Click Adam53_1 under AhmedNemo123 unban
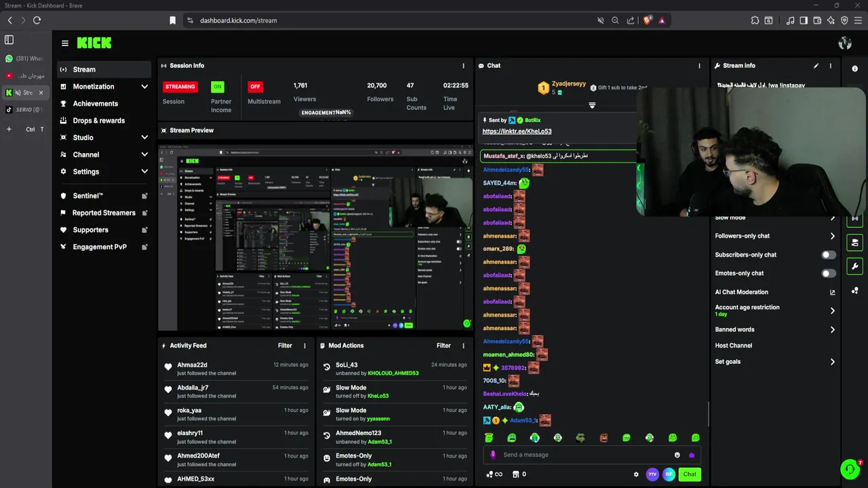Screen dimensions: 868x488 (380, 442)
